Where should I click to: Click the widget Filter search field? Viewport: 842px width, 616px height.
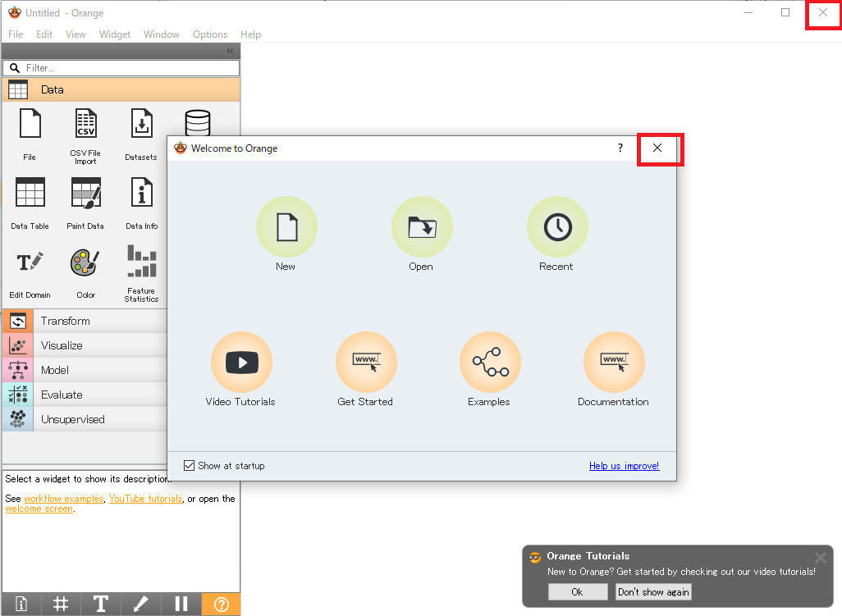123,68
